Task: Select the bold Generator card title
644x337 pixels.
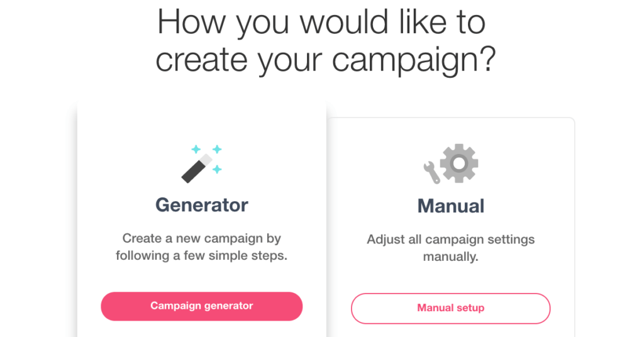Action: pos(201,205)
